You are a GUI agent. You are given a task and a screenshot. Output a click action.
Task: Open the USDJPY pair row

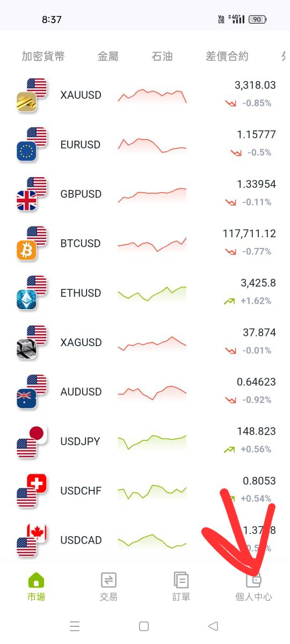click(145, 441)
